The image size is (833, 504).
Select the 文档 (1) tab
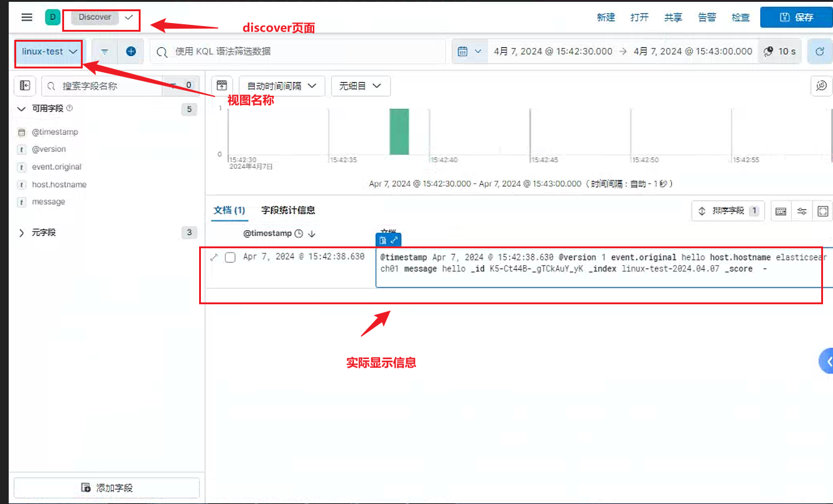[230, 210]
